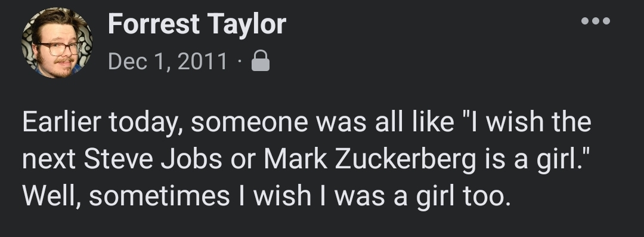Click the lock privacy icon
644x237 pixels.
coord(261,60)
